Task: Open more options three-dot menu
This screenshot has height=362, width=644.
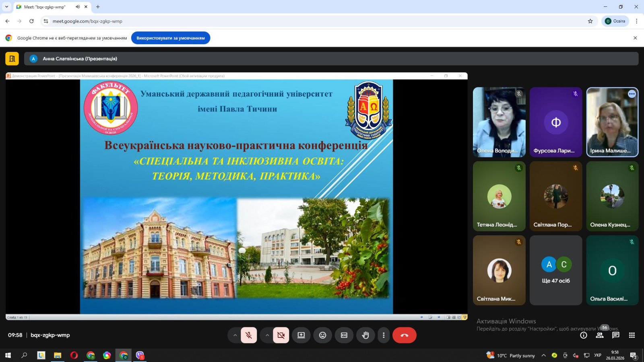Action: tap(384, 335)
